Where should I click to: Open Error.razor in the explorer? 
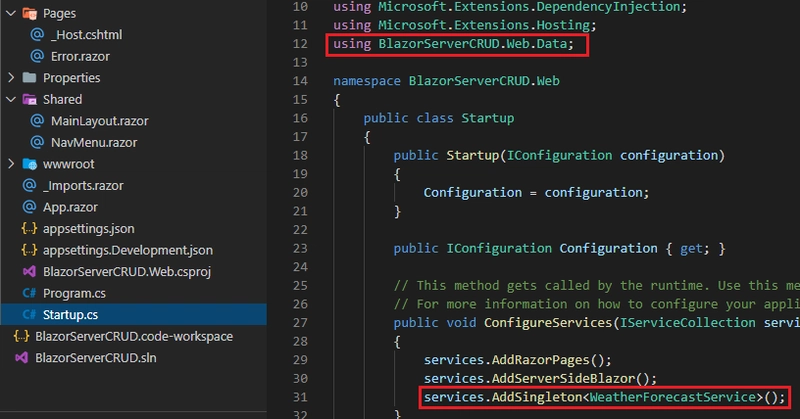click(x=82, y=56)
